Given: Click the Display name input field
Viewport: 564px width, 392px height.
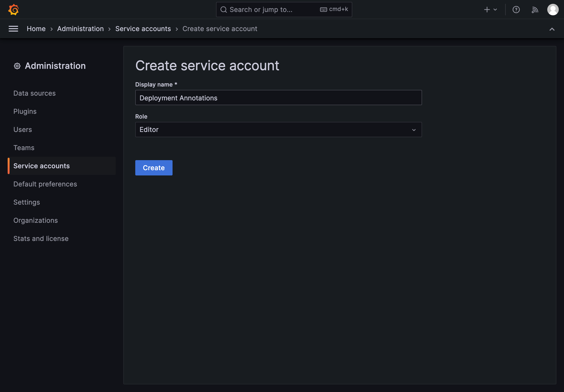Looking at the screenshot, I should (x=278, y=98).
